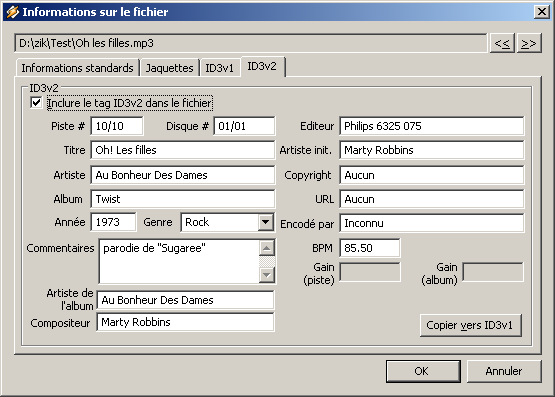Viewport: 555px width, 397px height.
Task: Click the Piste # field showing 10/10
Action: click(117, 126)
